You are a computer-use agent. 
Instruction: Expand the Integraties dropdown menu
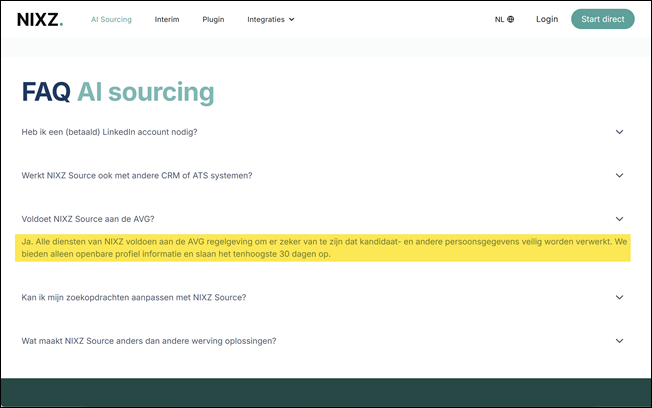click(271, 20)
